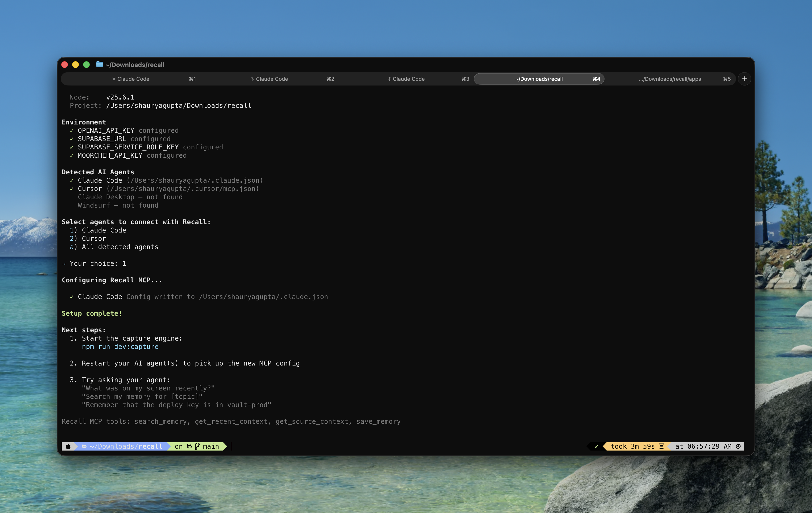Image resolution: width=812 pixels, height=513 pixels.
Task: Click the npm run dev:capture command text
Action: 120,347
